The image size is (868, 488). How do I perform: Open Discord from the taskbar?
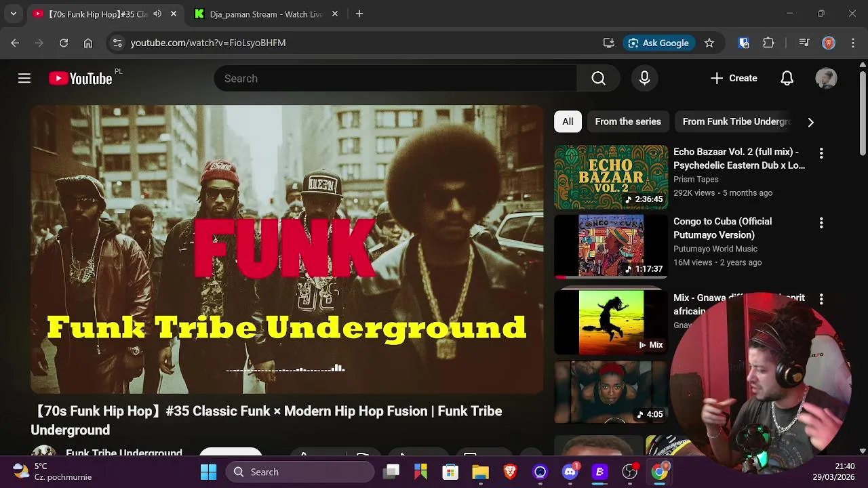point(570,472)
